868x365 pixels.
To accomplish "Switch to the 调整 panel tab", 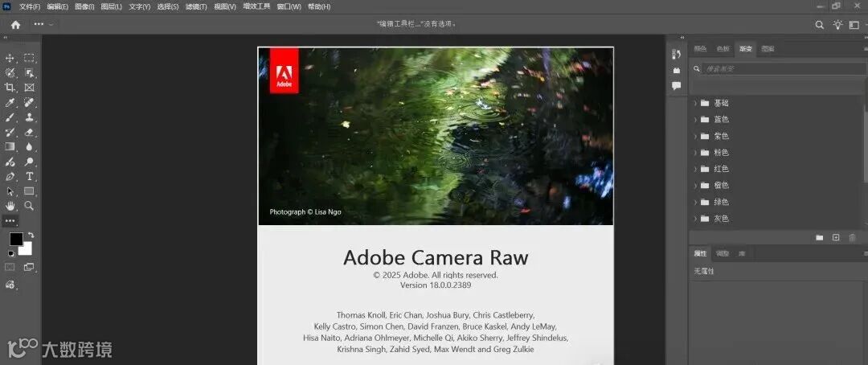I will point(723,254).
